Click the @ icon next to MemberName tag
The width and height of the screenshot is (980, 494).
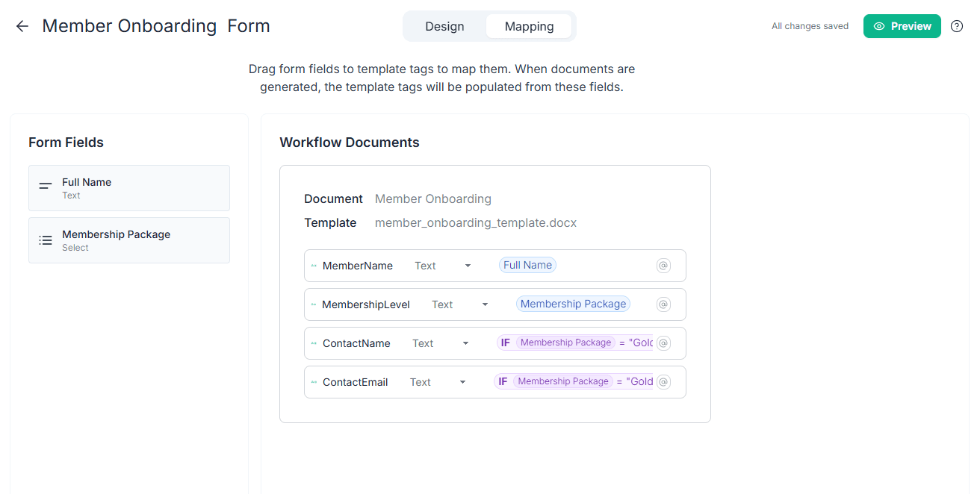pos(663,265)
